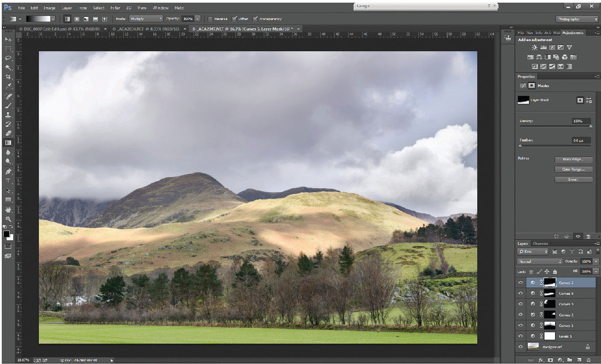Hide the Curves 2 layer
Image resolution: width=601 pixels, height=364 pixels.
(x=521, y=315)
